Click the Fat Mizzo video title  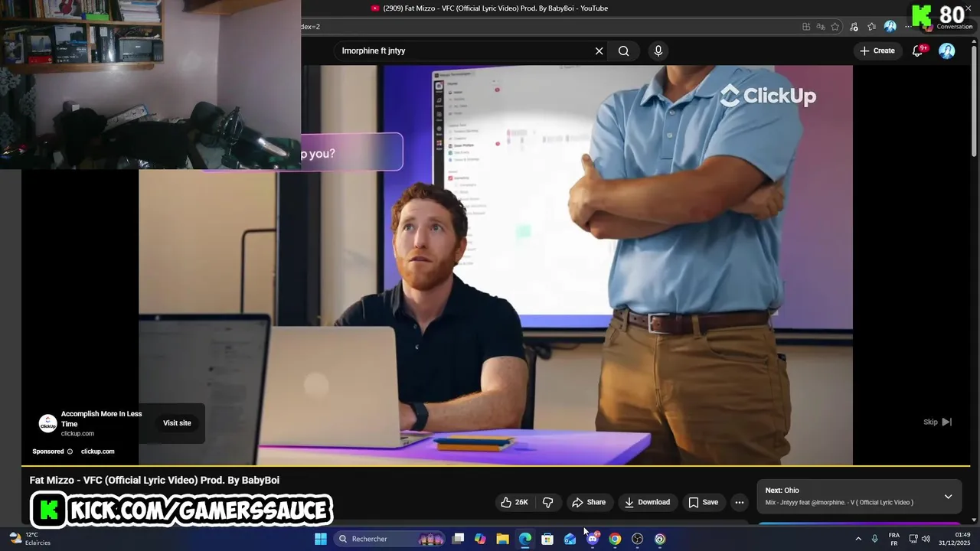click(x=155, y=481)
